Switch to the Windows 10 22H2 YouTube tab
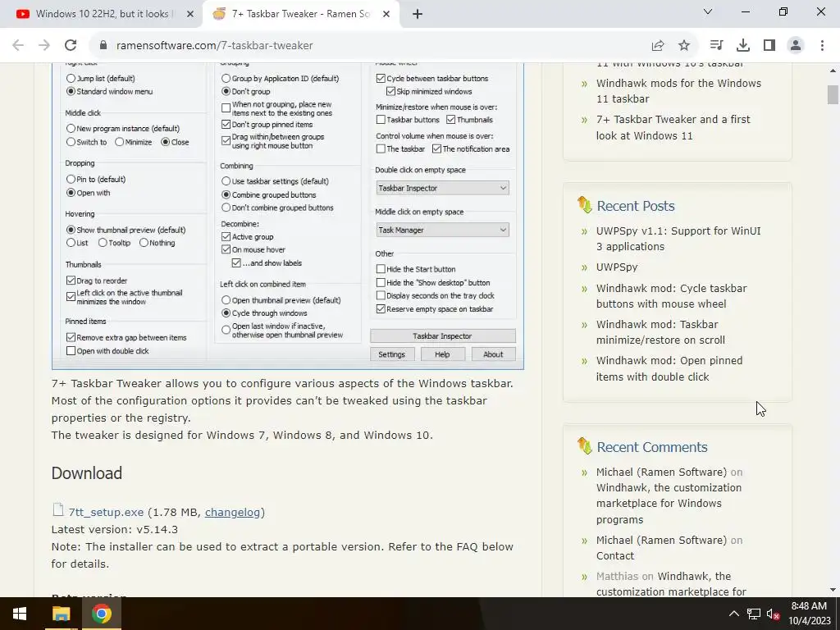 [x=106, y=14]
